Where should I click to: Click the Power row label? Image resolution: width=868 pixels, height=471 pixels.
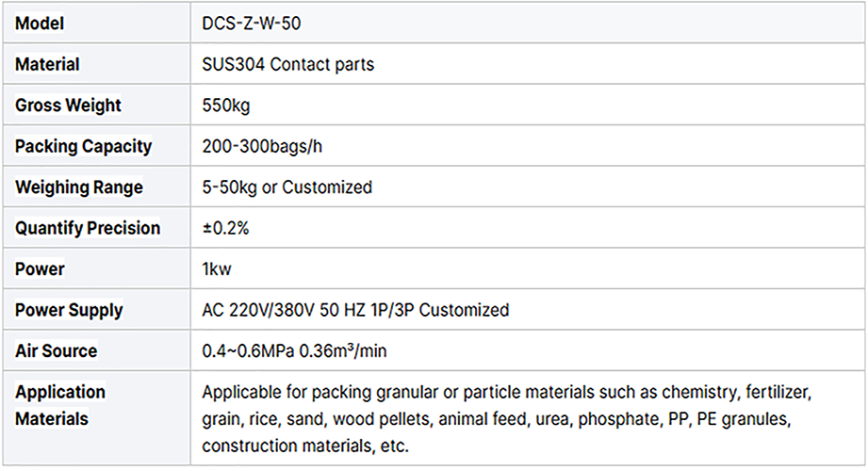(40, 269)
